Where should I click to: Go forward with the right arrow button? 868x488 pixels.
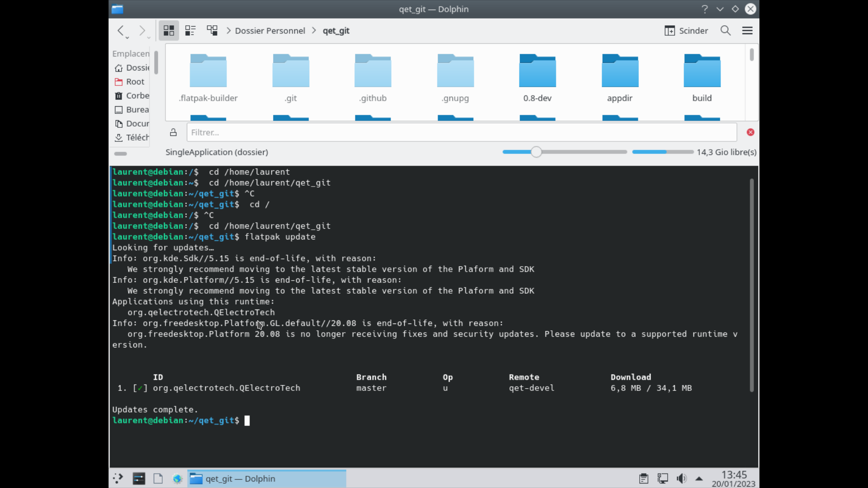click(142, 30)
